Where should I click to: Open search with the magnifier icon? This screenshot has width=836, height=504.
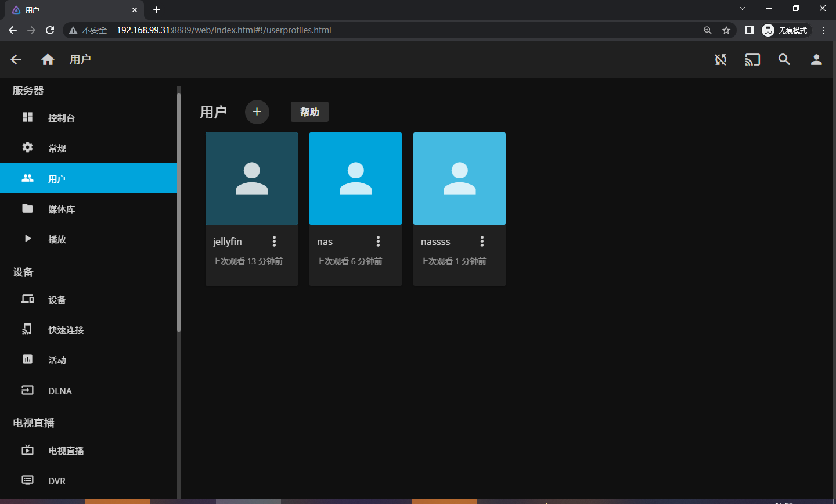click(784, 59)
